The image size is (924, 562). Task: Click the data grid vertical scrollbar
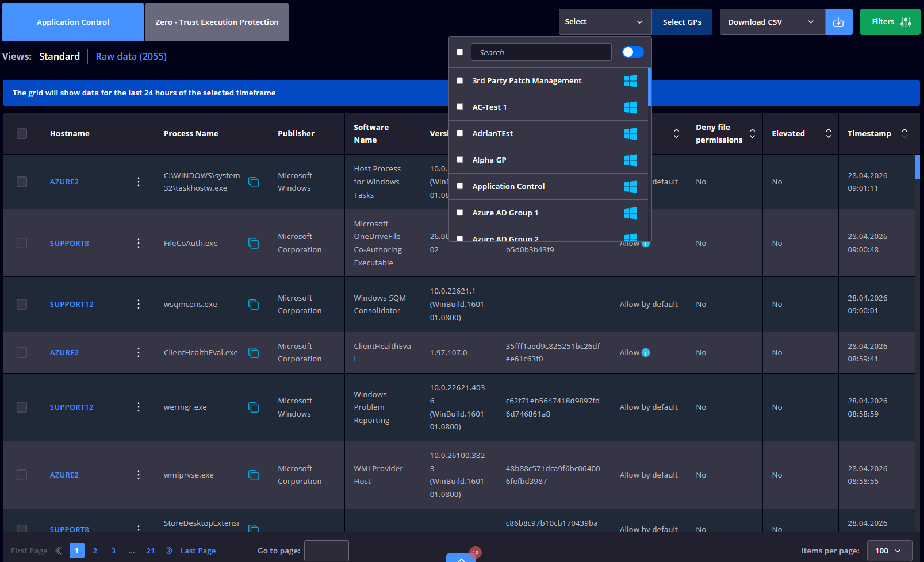918,167
